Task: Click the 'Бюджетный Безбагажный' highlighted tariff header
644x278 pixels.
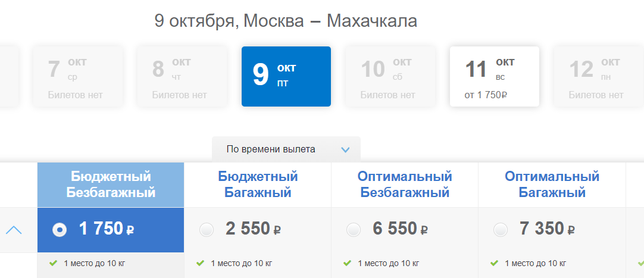Action: (x=111, y=185)
